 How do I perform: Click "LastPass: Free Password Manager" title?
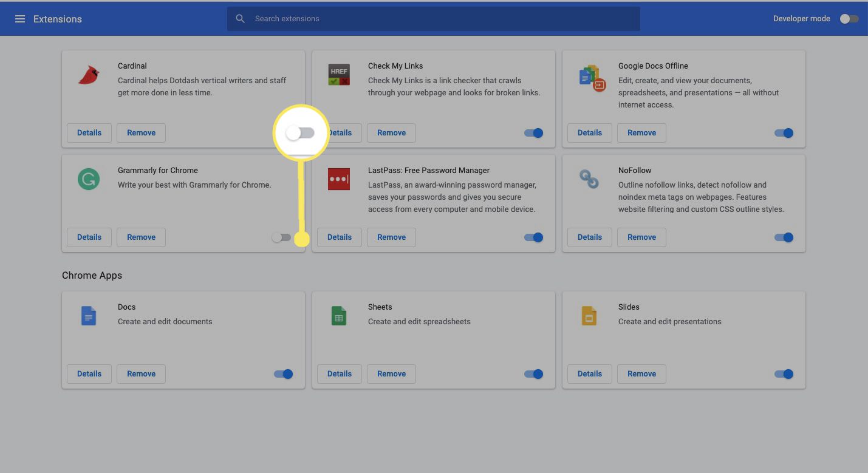coord(429,170)
